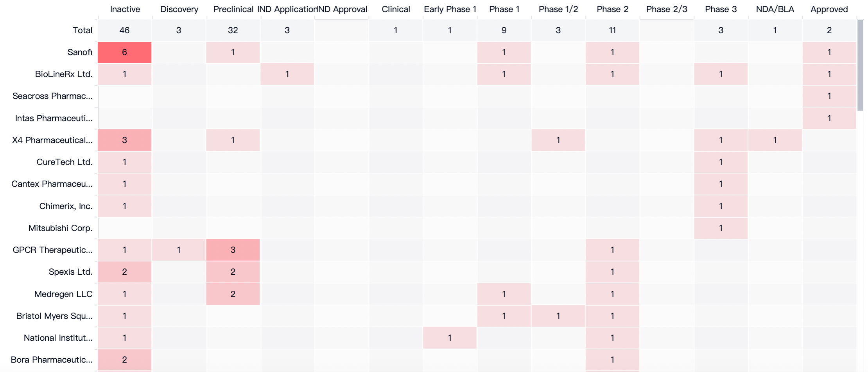Image resolution: width=868 pixels, height=372 pixels.
Task: Click Seacross Pharmaceuticals Approved cell
Action: point(829,96)
